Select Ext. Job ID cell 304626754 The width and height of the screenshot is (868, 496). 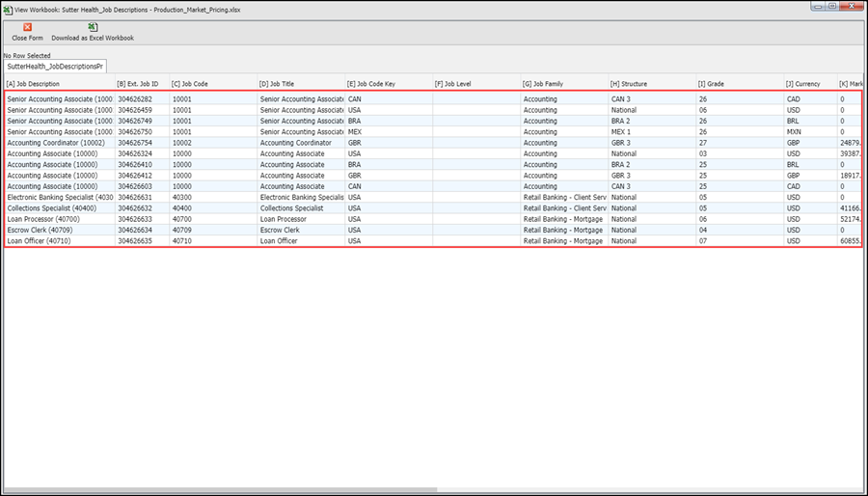[x=143, y=143]
